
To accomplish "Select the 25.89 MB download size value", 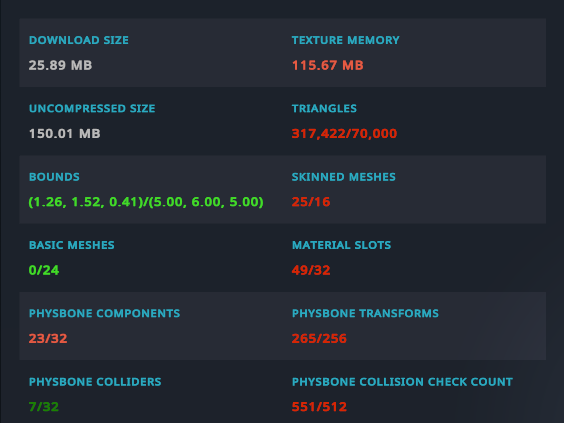I will pyautogui.click(x=60, y=65).
